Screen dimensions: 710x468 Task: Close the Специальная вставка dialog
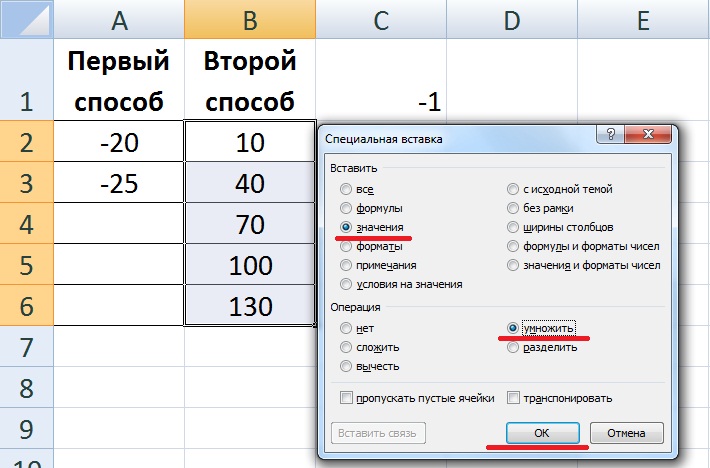click(x=648, y=134)
